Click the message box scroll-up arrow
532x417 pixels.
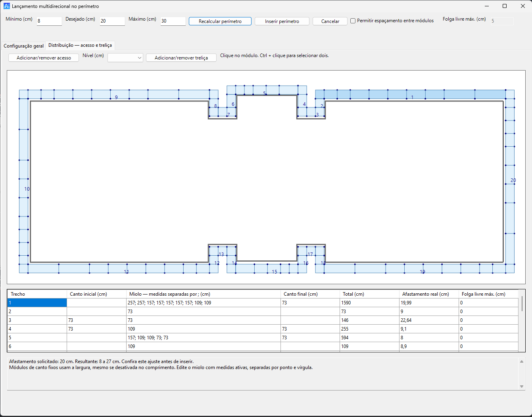522,362
